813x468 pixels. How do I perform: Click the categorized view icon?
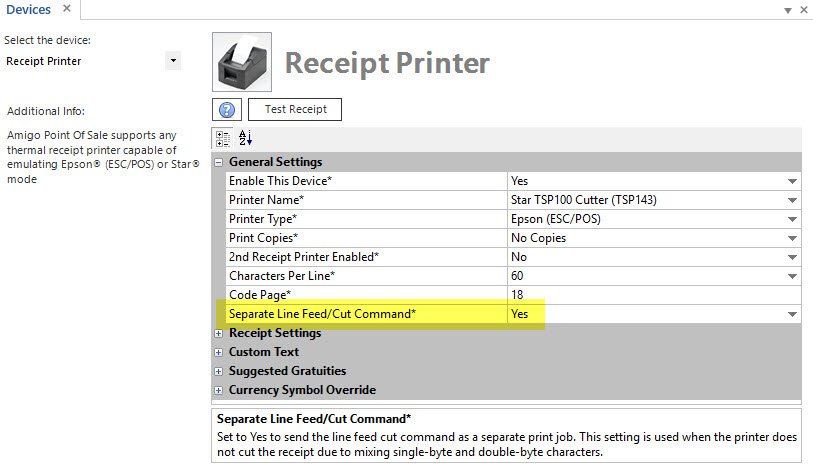pyautogui.click(x=223, y=138)
